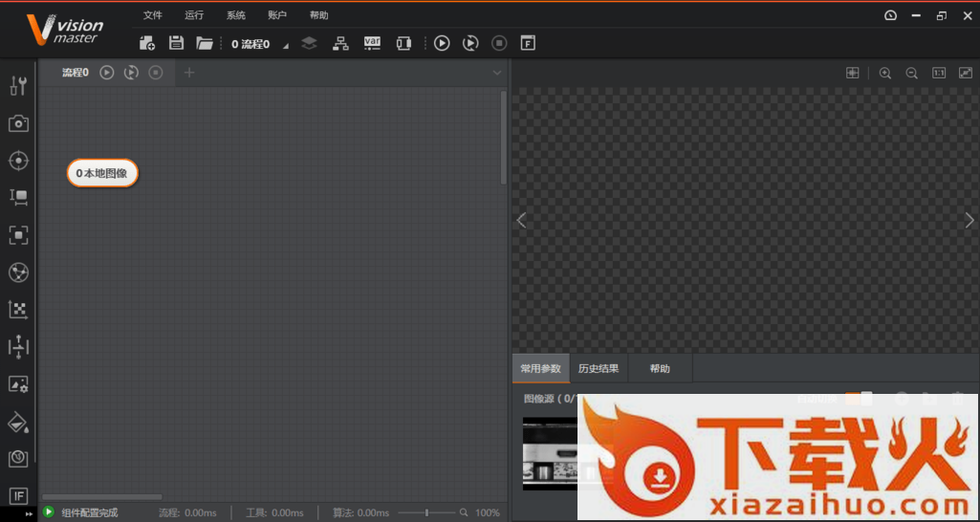Zoom in on the image viewer
The width and height of the screenshot is (980, 522).
pos(885,73)
